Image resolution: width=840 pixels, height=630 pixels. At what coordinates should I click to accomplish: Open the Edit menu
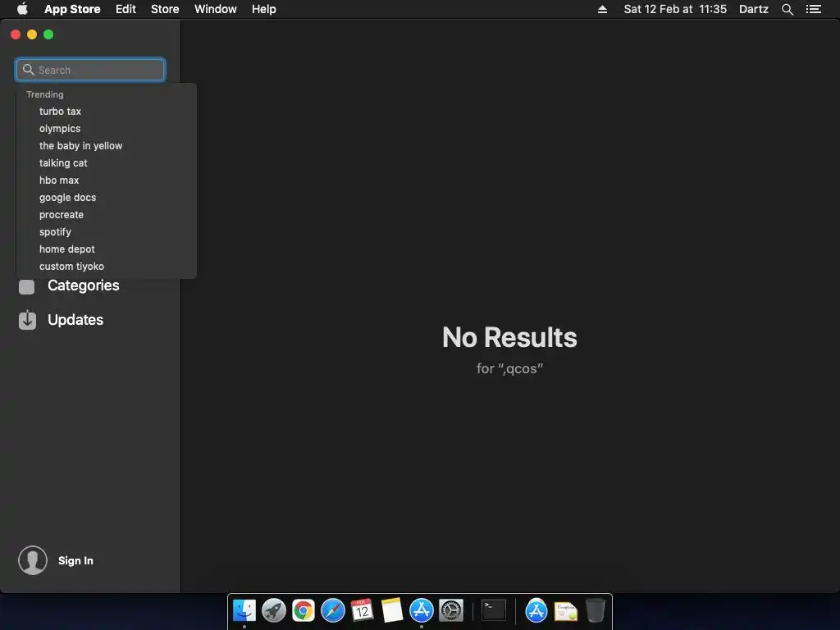click(x=126, y=9)
